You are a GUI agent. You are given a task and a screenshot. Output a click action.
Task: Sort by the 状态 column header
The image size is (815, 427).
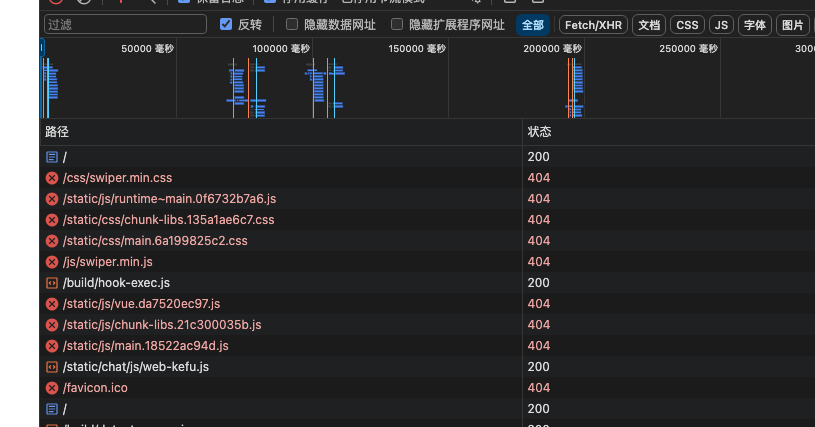(668, 132)
